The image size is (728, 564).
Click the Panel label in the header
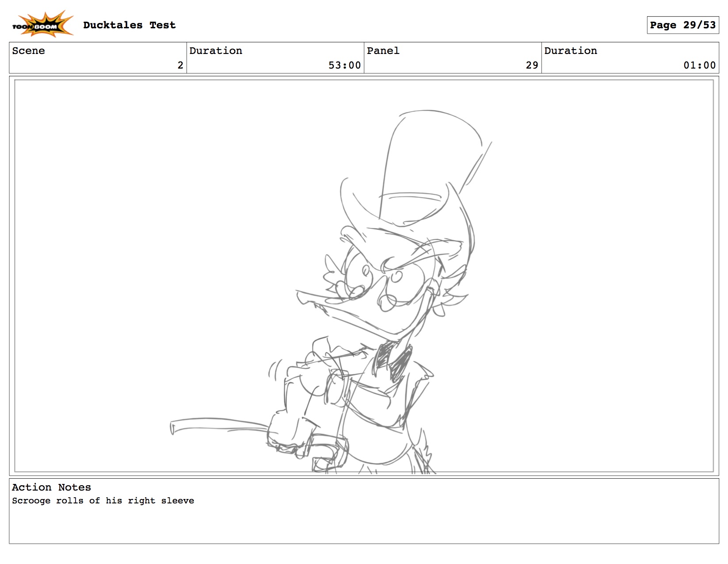383,51
